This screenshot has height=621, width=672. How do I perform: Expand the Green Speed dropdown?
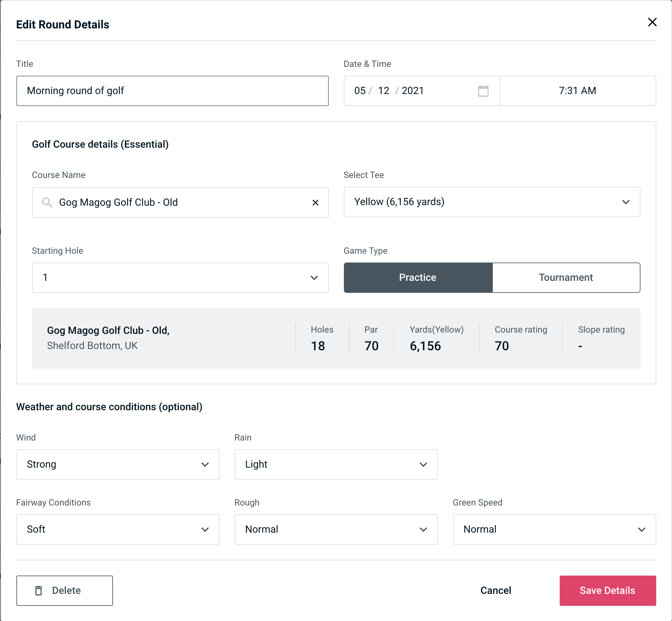(553, 529)
